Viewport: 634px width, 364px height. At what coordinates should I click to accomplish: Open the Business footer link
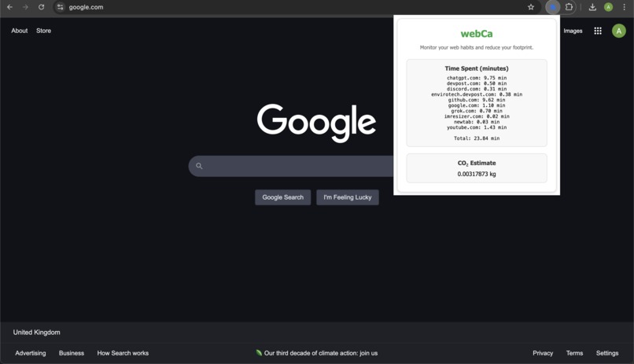tap(72, 353)
